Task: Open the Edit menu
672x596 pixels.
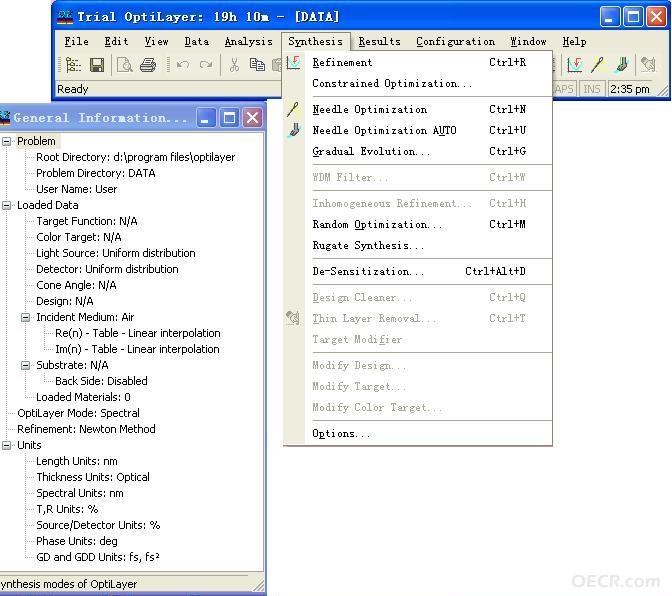Action: [116, 42]
